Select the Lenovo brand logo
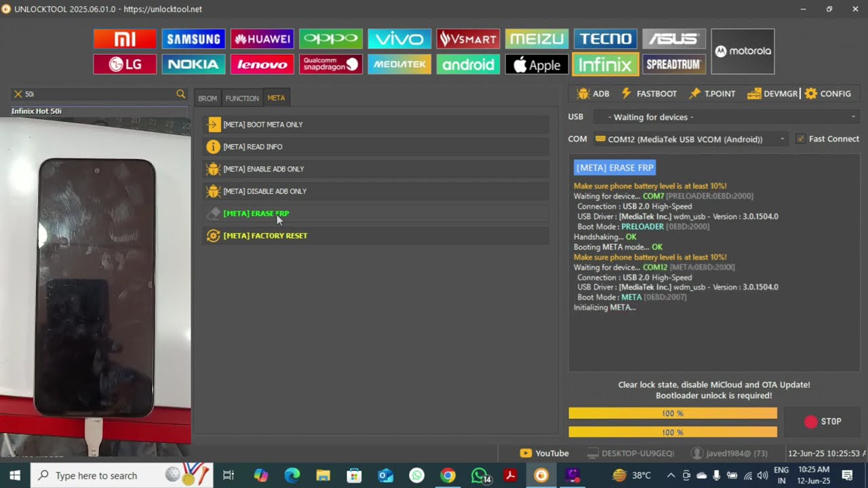The width and height of the screenshot is (868, 488). click(262, 64)
